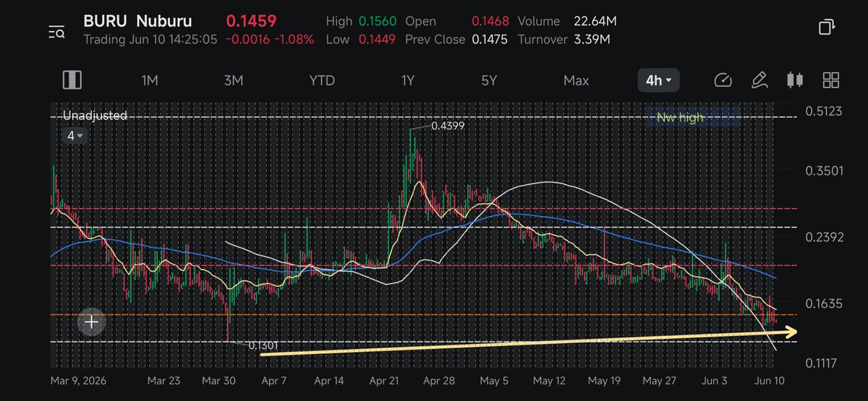Tap the 0.1117 price axis label
The width and height of the screenshot is (868, 401).
tap(822, 363)
